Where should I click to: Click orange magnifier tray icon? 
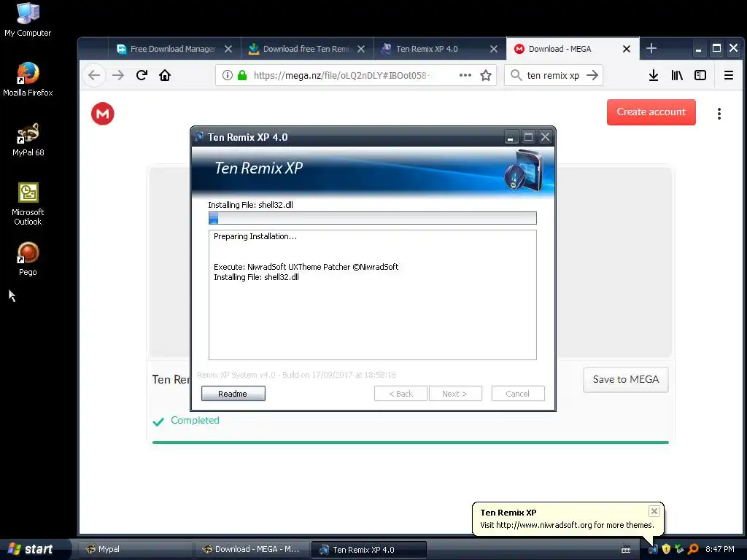[x=693, y=549]
